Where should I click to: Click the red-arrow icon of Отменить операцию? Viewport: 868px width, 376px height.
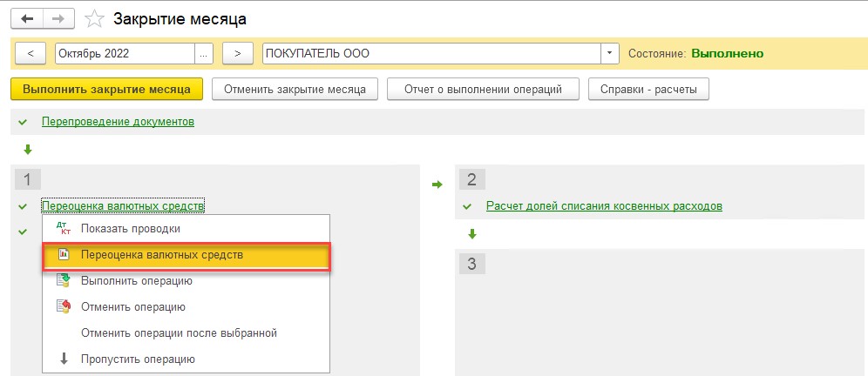point(64,306)
